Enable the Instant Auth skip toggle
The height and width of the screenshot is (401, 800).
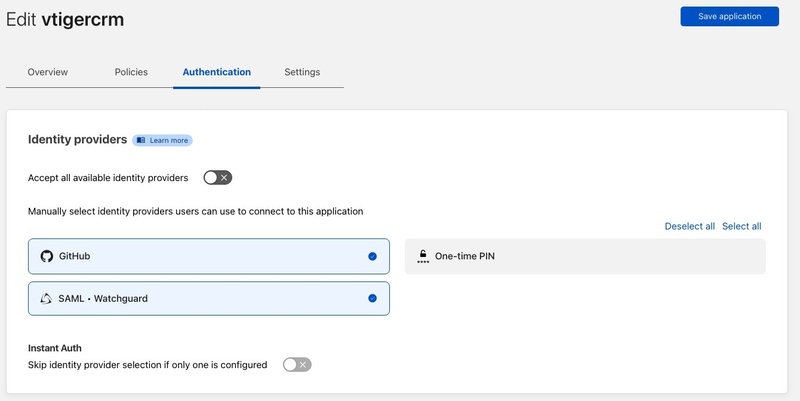pyautogui.click(x=297, y=365)
